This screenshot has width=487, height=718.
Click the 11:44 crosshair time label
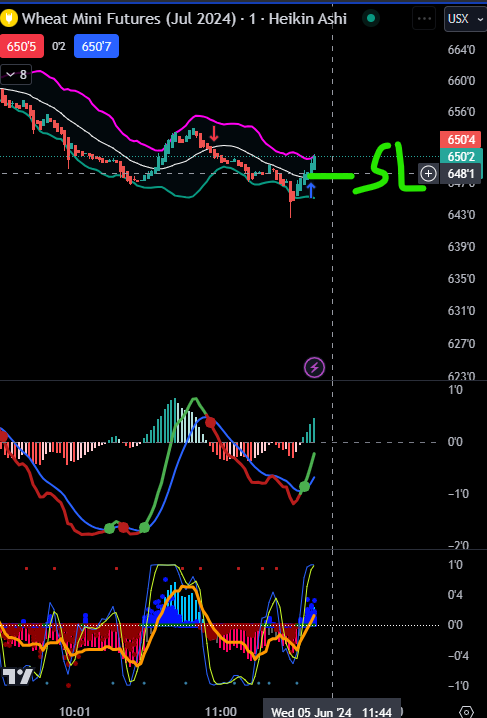click(377, 712)
